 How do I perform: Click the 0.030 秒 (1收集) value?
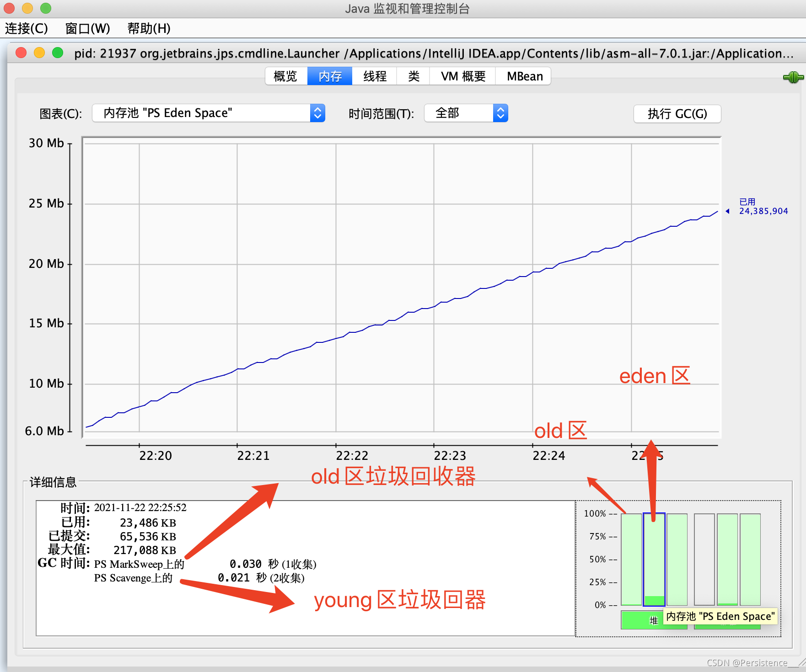(273, 564)
